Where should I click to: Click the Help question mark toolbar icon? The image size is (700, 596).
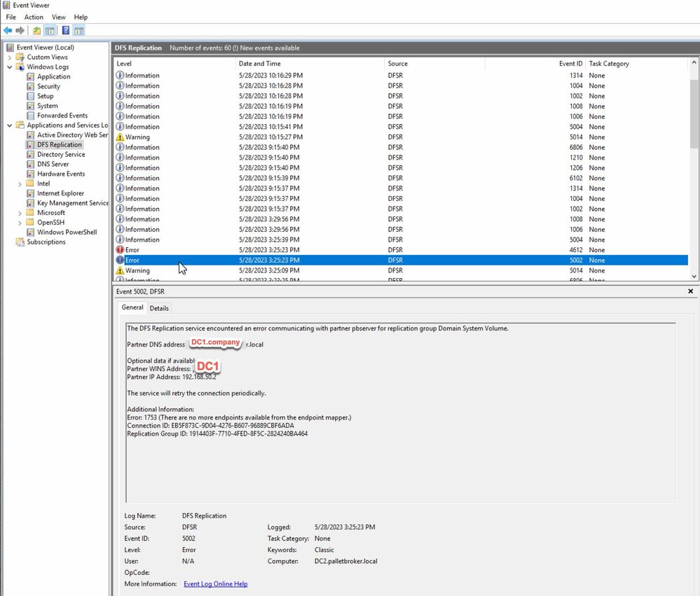click(66, 30)
